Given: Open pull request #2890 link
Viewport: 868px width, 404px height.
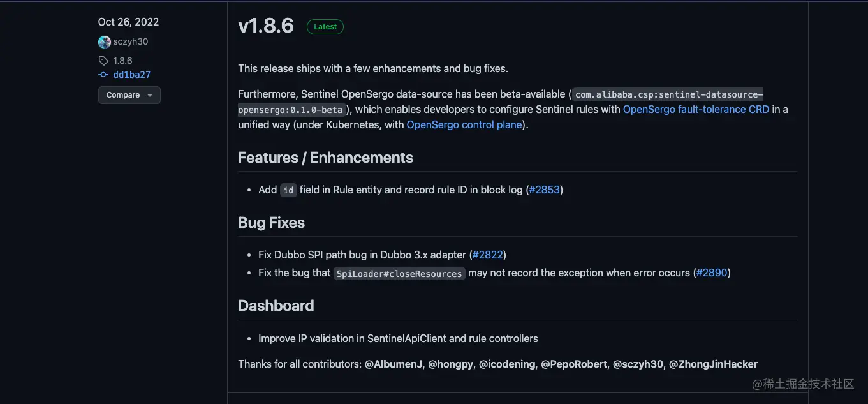Looking at the screenshot, I should [712, 273].
